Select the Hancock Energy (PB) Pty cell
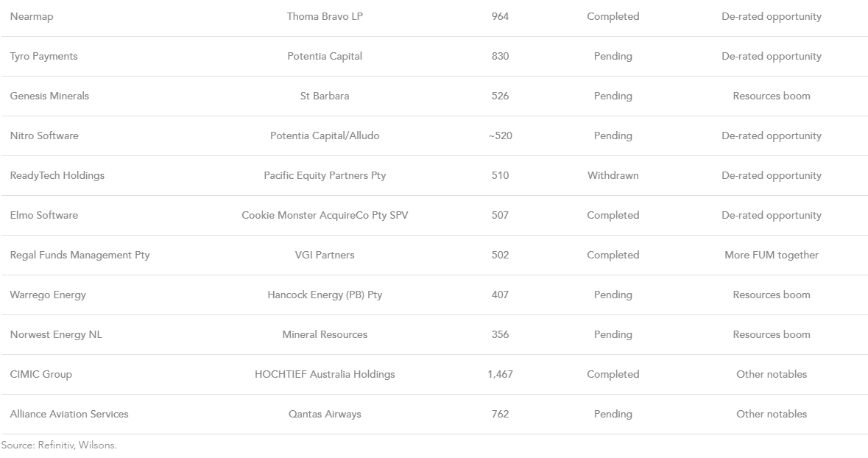This screenshot has width=868, height=458. click(x=325, y=295)
